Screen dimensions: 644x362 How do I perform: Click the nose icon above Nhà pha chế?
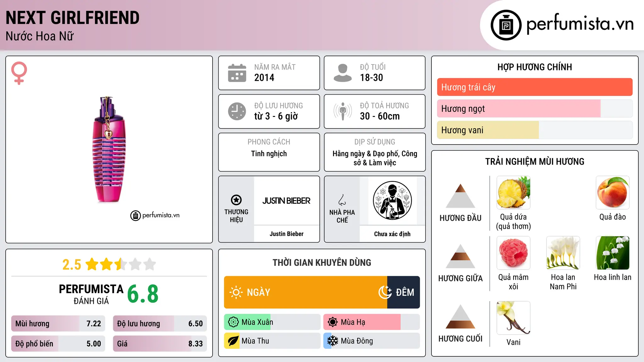click(342, 200)
